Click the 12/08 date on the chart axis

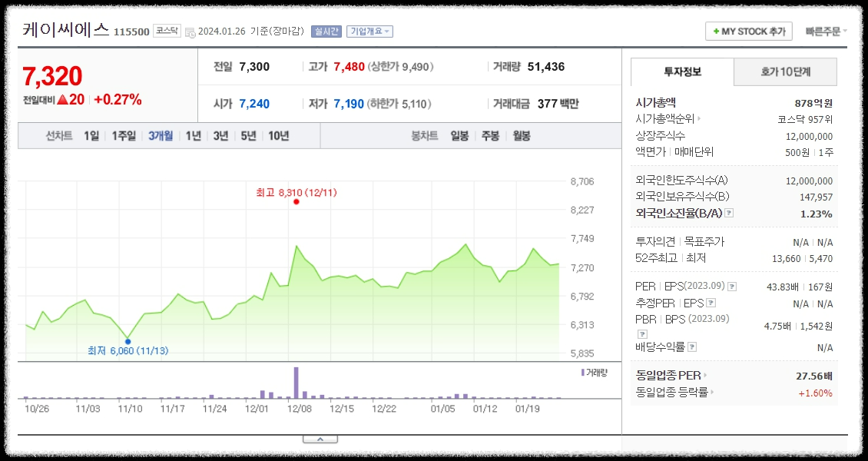(300, 409)
